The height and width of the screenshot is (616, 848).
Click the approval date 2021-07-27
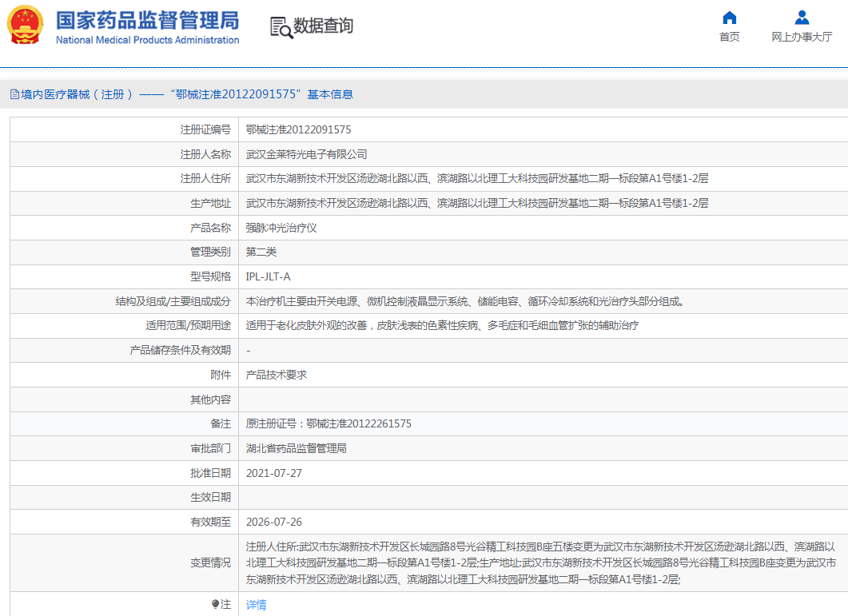274,473
